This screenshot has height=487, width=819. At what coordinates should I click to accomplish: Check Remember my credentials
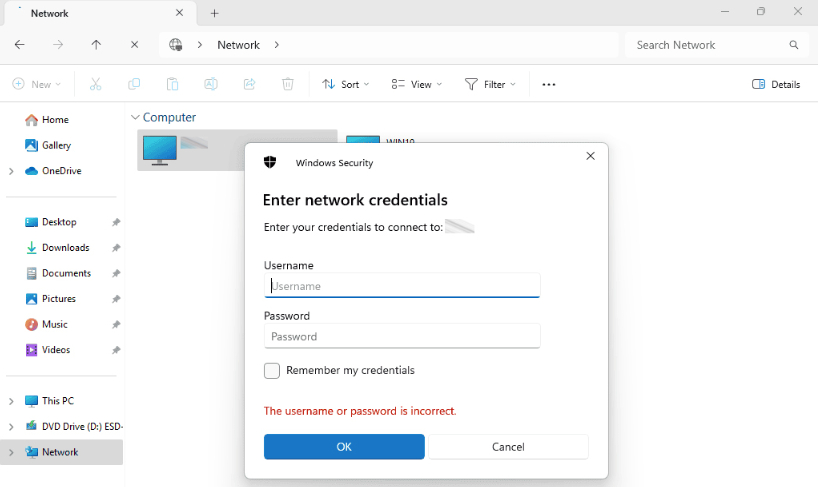coord(272,371)
